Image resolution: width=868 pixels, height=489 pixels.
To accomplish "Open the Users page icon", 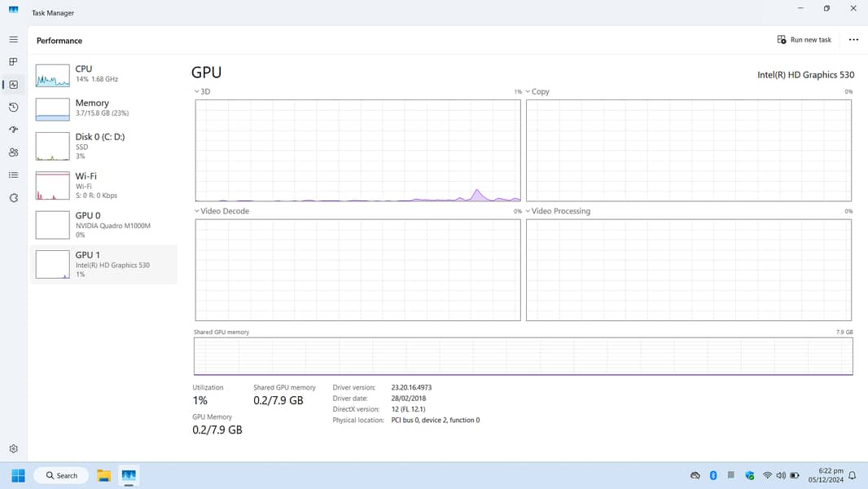I will coord(13,152).
